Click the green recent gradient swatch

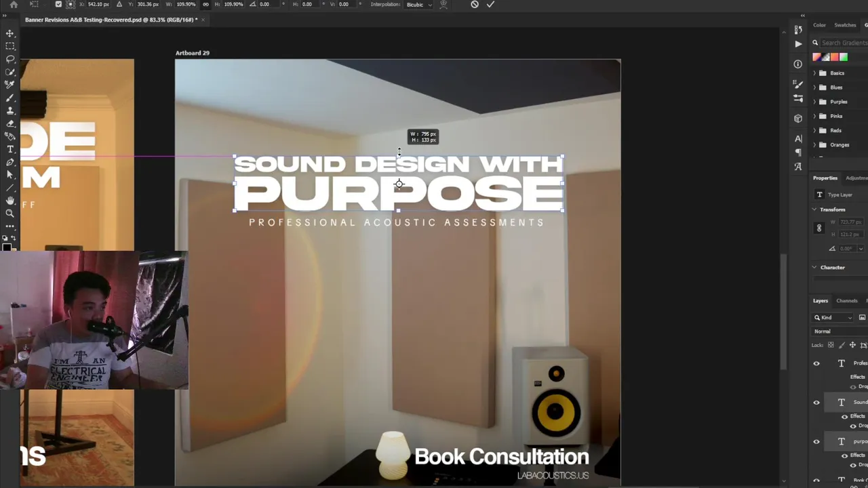pyautogui.click(x=844, y=58)
